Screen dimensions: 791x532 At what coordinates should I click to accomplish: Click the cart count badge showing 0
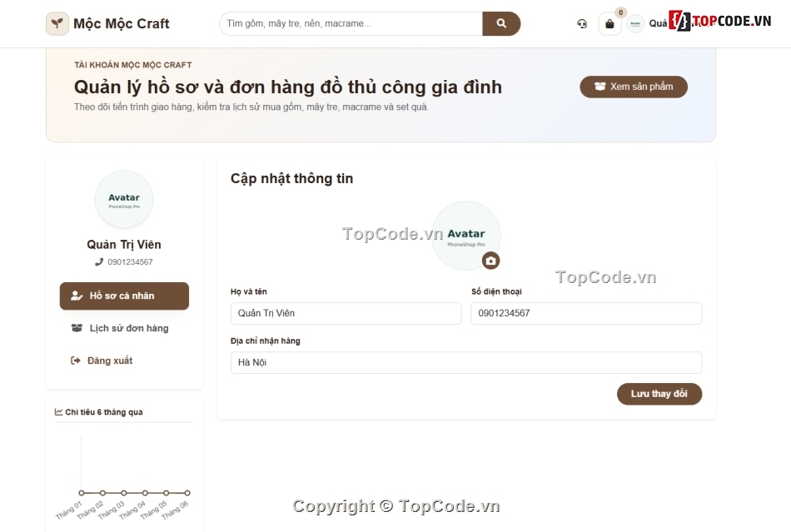[x=620, y=12]
